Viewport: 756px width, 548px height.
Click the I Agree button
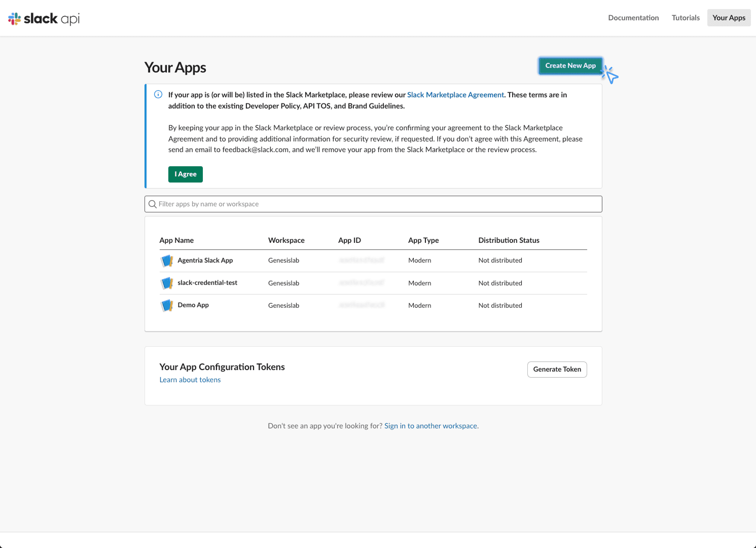pyautogui.click(x=186, y=174)
